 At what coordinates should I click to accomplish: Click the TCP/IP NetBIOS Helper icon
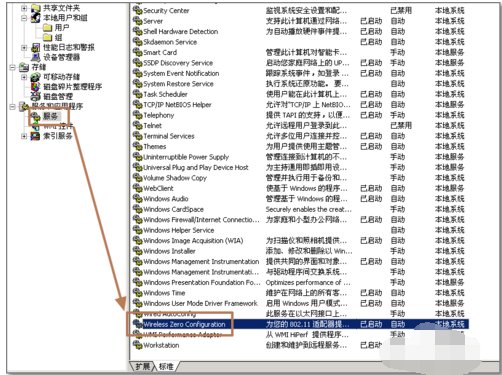pyautogui.click(x=137, y=104)
